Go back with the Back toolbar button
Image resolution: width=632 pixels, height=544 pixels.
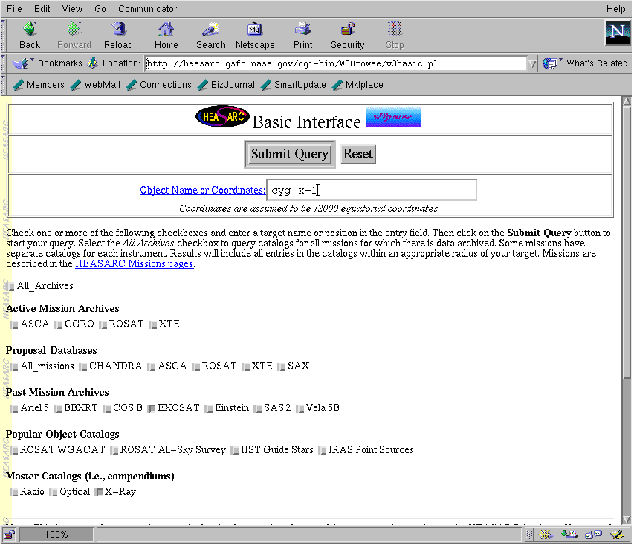pyautogui.click(x=30, y=35)
